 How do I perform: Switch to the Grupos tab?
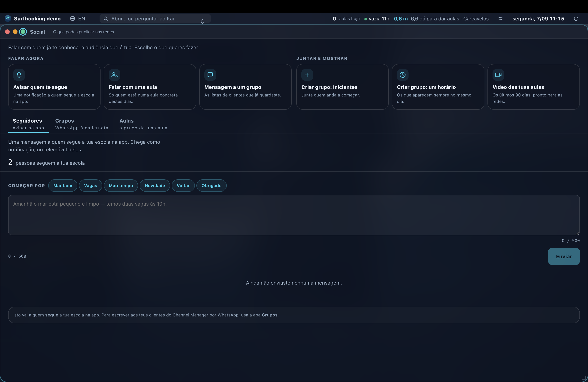pos(82,124)
